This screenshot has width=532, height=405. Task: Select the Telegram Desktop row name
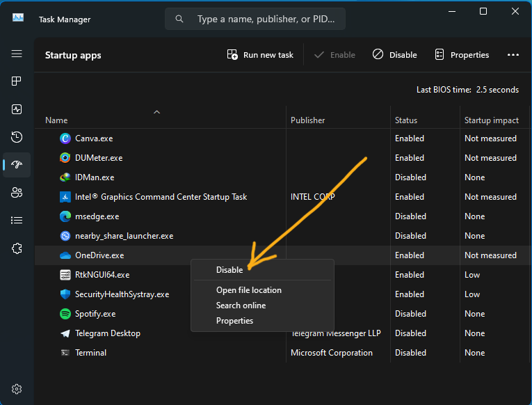[108, 333]
